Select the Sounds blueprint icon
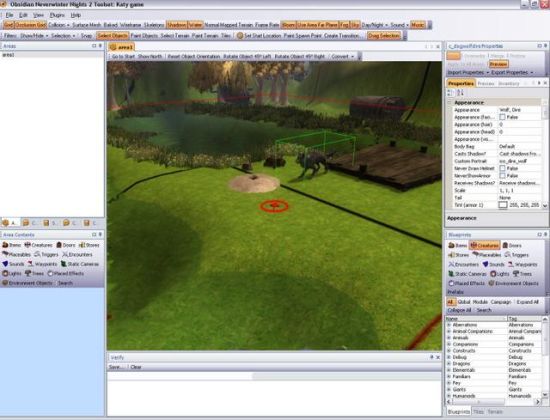The height and width of the screenshot is (420, 550). point(493,264)
